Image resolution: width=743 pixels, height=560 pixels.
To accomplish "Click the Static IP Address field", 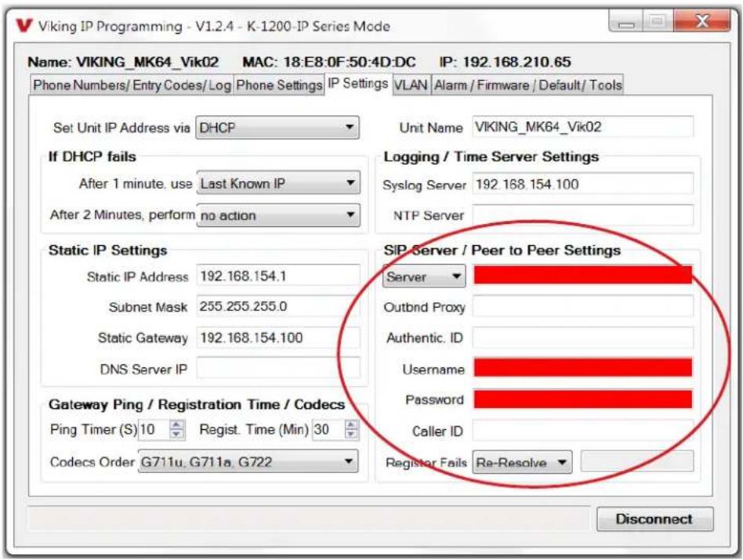I will point(278,276).
